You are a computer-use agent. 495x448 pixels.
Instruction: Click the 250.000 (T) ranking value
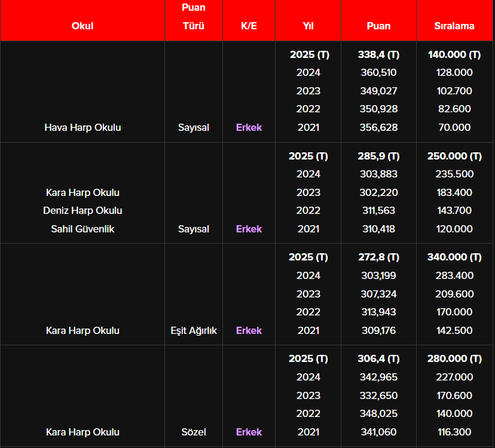[x=454, y=156]
